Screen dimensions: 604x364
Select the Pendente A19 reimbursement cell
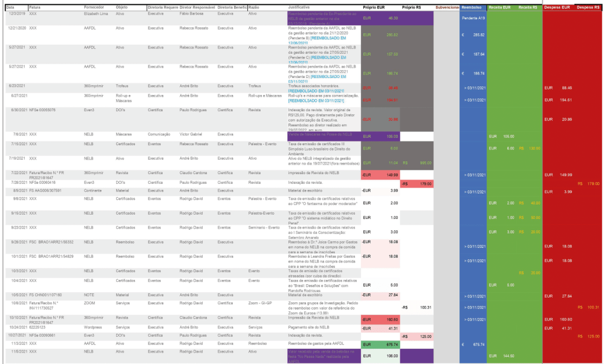coord(473,18)
